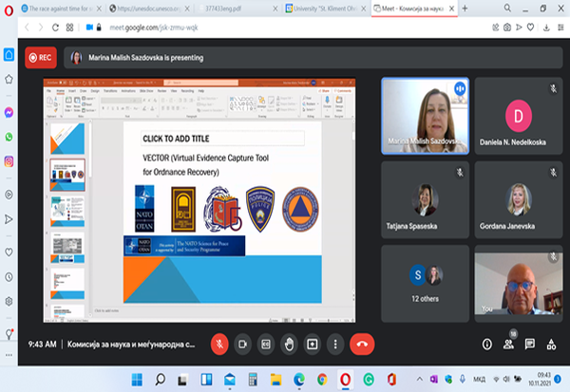Screen dimensions: 570x392
Task: Raise your hand in the meeting
Action: coord(289,343)
